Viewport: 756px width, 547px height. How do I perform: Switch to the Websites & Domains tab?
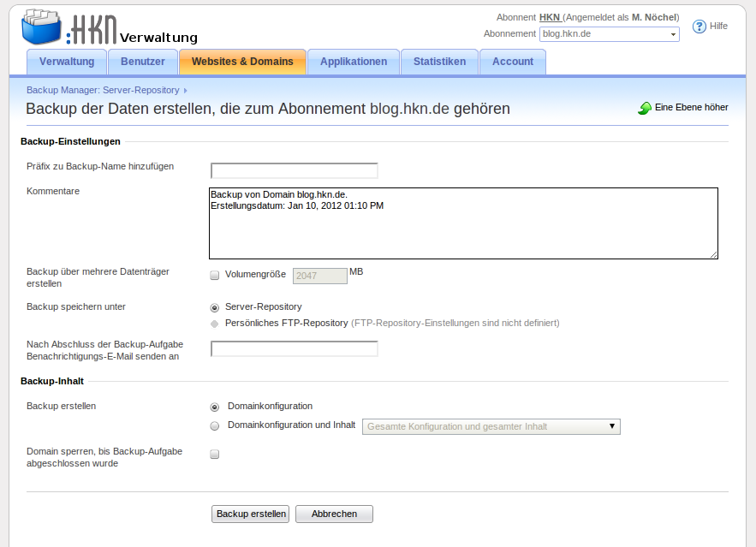pos(242,62)
